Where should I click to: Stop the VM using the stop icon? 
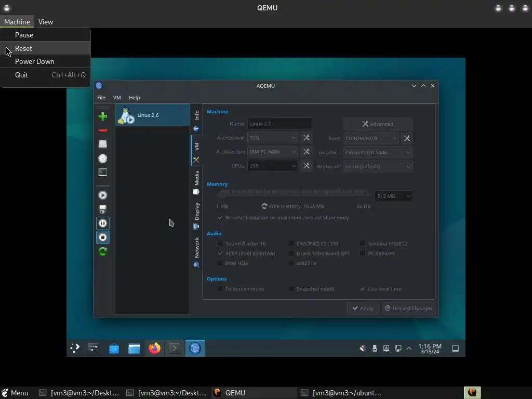[x=102, y=237]
